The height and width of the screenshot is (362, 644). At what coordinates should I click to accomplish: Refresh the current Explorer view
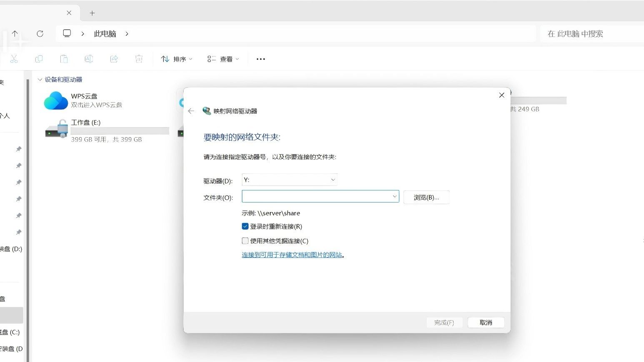coord(40,34)
